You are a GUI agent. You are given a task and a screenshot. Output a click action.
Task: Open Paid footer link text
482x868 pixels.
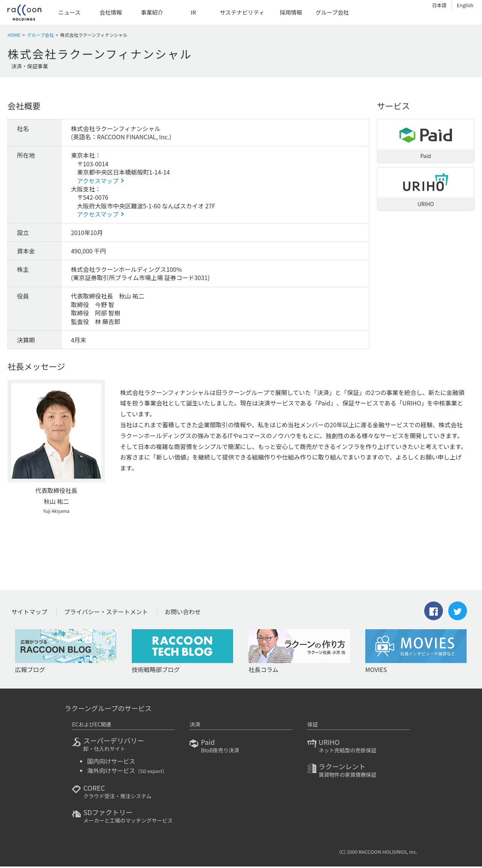pyautogui.click(x=208, y=742)
